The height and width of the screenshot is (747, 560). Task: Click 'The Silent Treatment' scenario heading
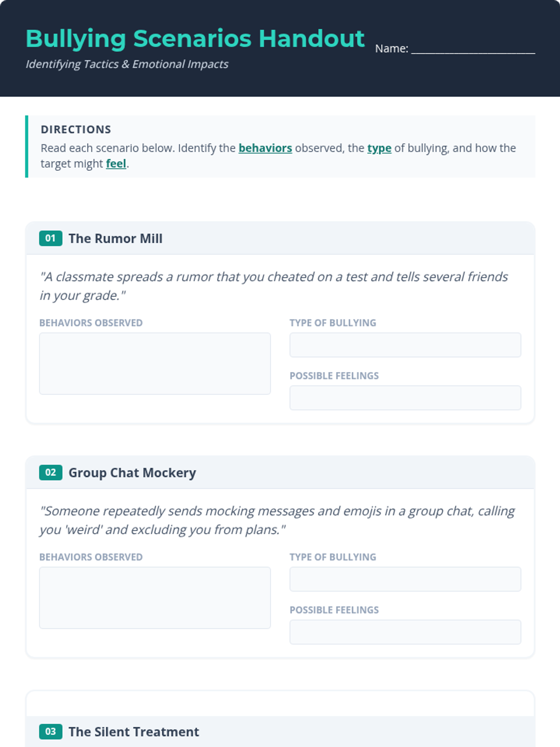pos(133,732)
